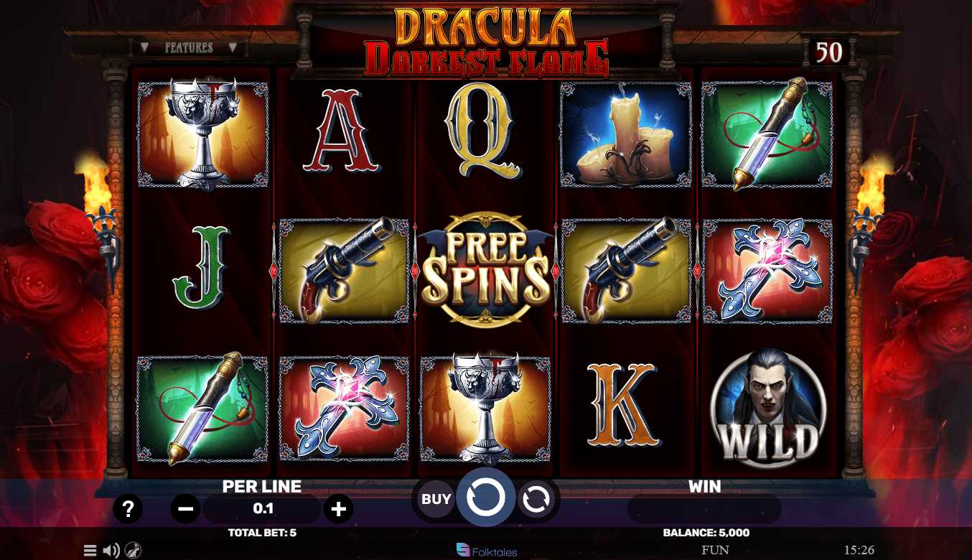This screenshot has width=972, height=560.
Task: Click the BUY feature button
Action: 436,498
